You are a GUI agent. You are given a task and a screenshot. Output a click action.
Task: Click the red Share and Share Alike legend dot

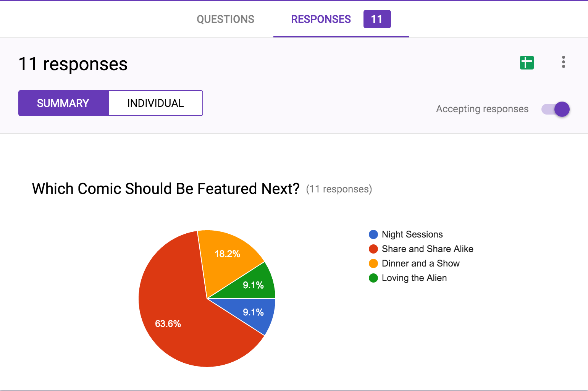coord(373,249)
